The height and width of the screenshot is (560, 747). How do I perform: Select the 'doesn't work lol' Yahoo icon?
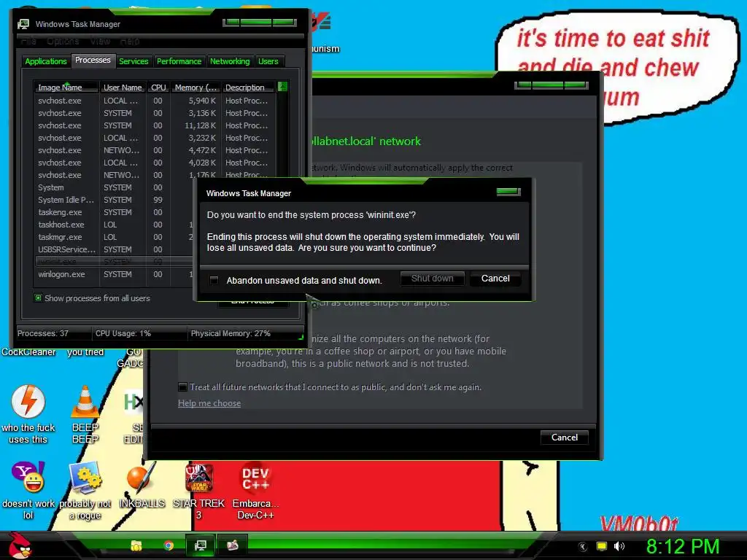click(x=28, y=491)
